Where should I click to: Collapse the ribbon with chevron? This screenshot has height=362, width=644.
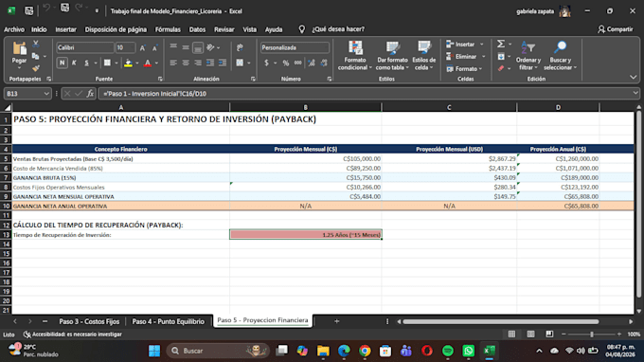[633, 78]
